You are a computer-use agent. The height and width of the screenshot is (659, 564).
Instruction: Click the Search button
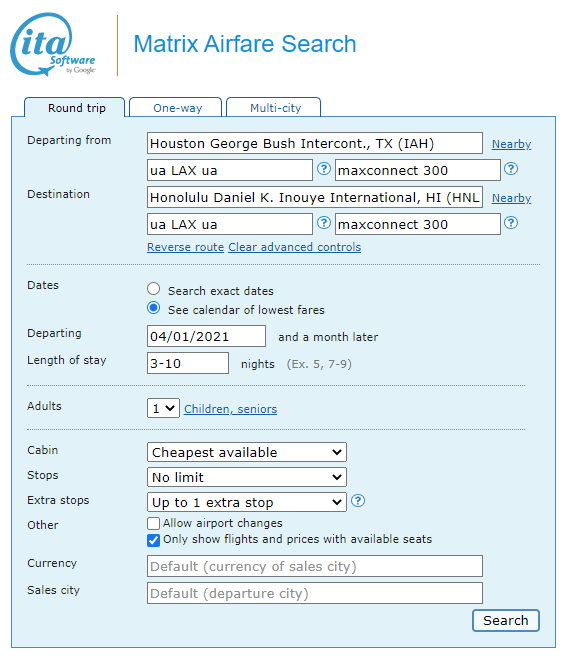coord(506,620)
